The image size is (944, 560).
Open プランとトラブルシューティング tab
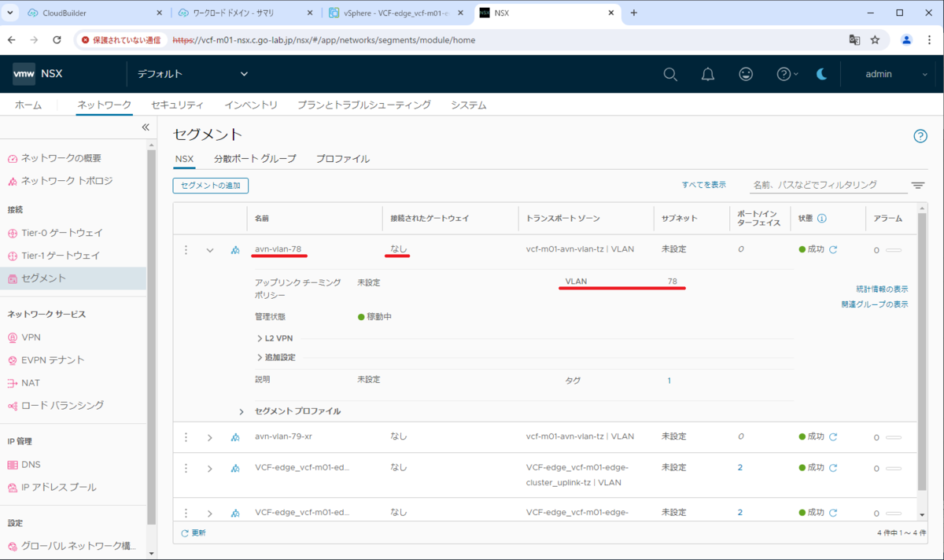click(x=364, y=105)
